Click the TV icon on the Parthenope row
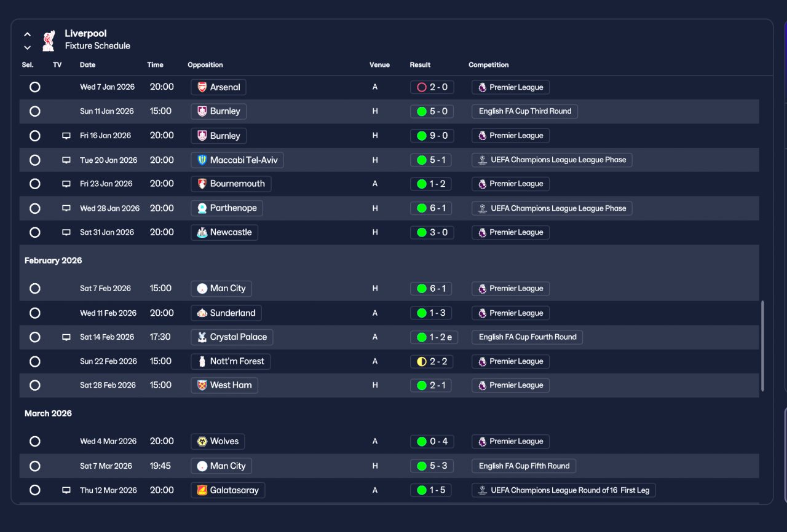Viewport: 787px width, 532px height. click(66, 208)
